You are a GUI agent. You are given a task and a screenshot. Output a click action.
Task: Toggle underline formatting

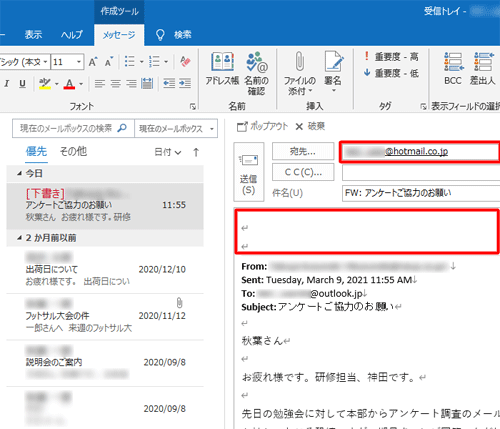pyautogui.click(x=22, y=83)
